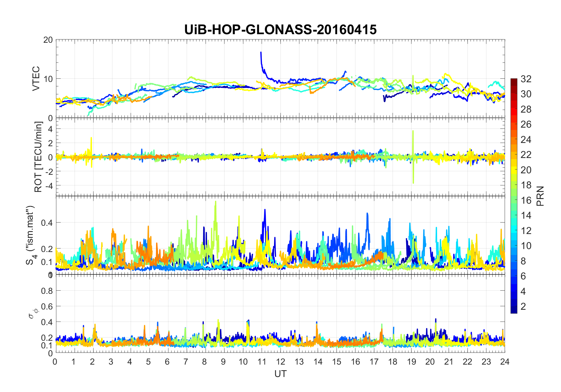The image size is (561, 392).
Task: Click the sigma-phi axis tick label 0.8
Action: (47, 291)
